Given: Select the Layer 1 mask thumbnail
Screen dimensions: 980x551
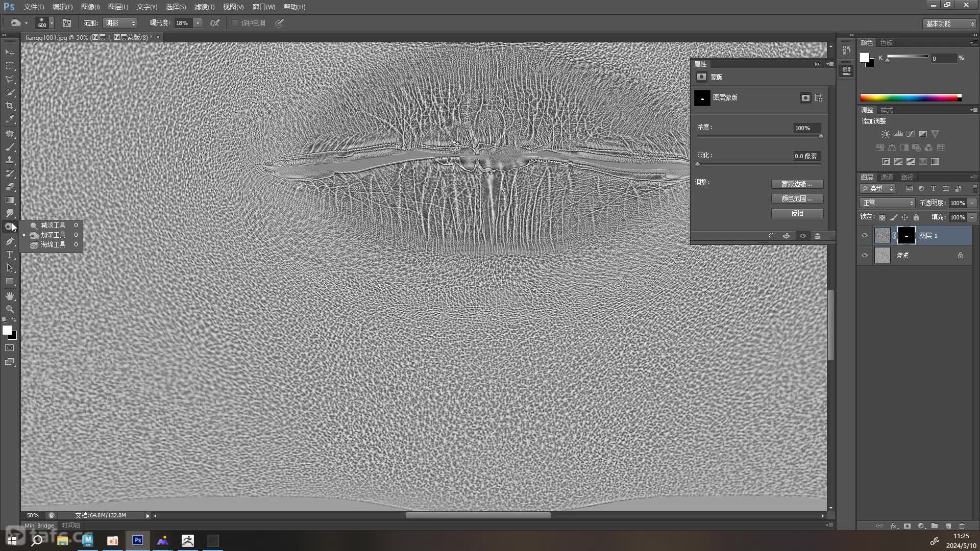Looking at the screenshot, I should [906, 235].
